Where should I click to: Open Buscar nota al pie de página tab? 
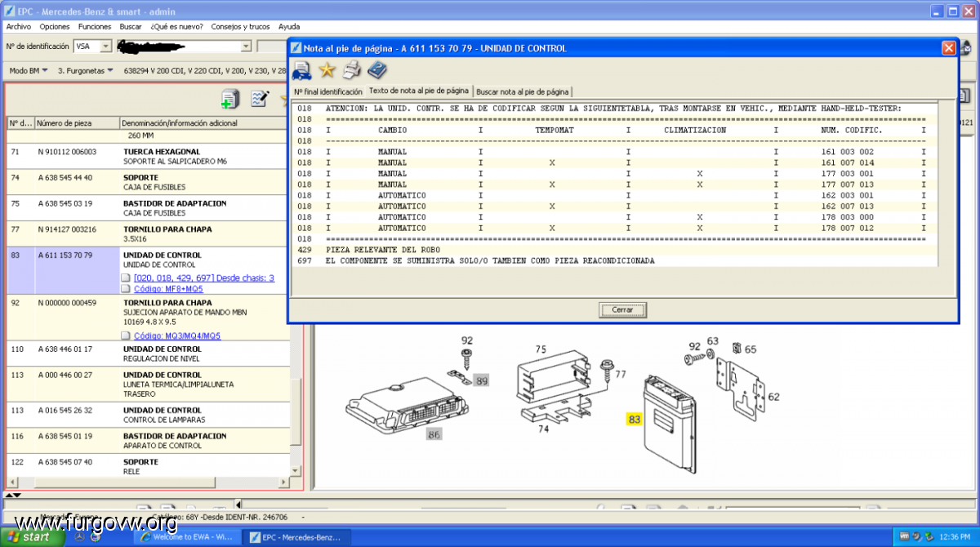pos(523,91)
